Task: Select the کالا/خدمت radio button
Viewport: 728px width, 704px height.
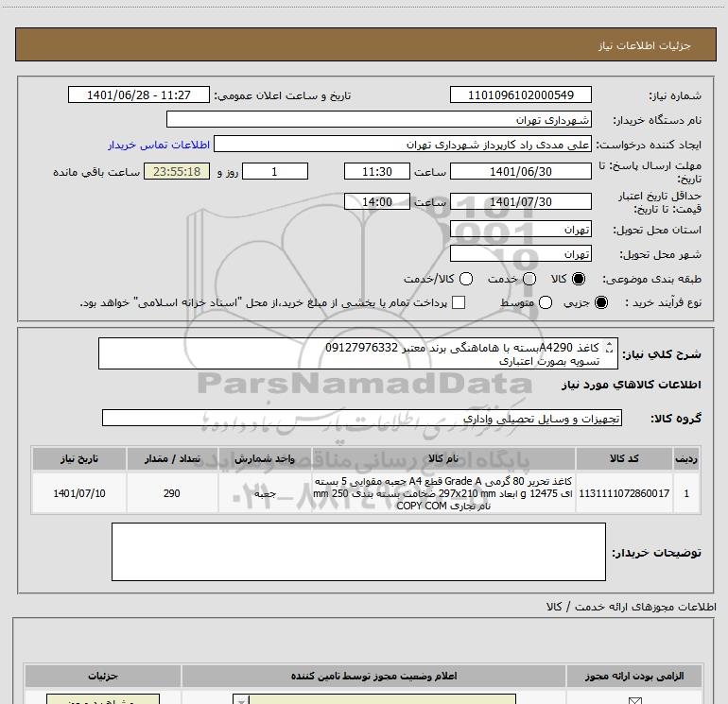Action: tap(466, 279)
